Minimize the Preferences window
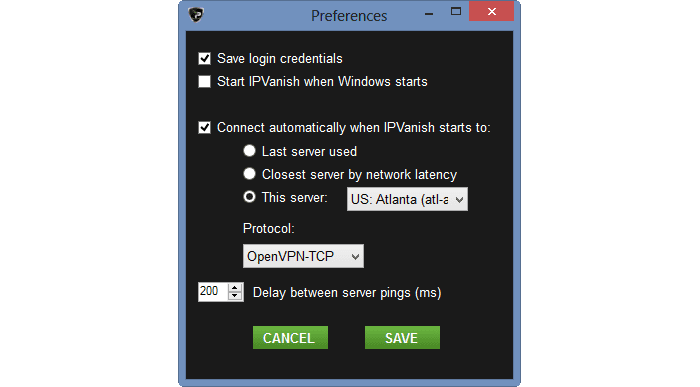Screen dimensions: 700x387 [429, 13]
